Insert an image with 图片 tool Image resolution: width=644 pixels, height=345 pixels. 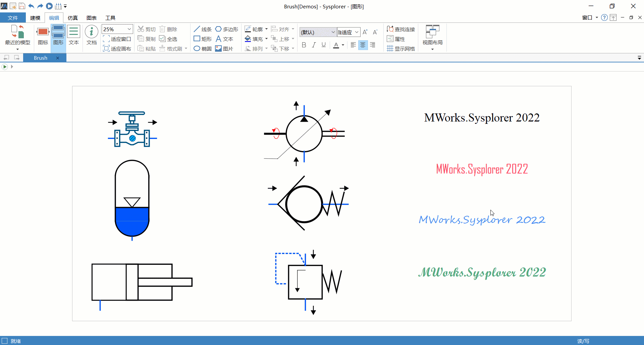(224, 49)
